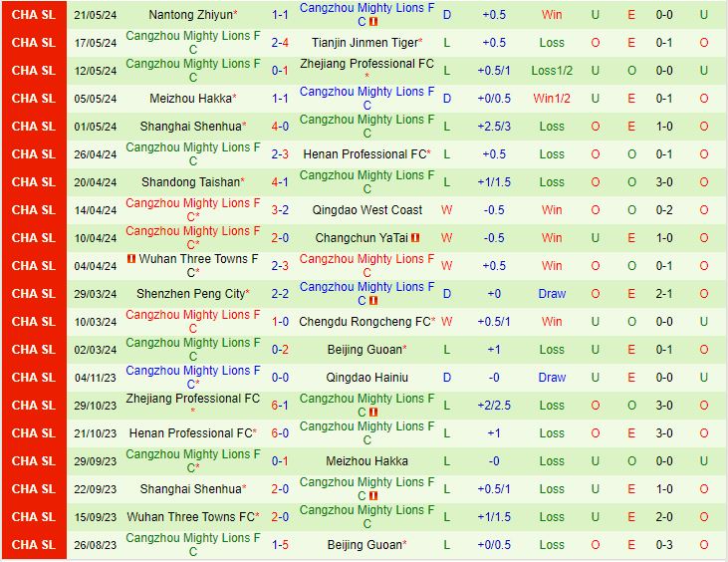Open Zhejiang Professional FC link in 12/05/24 row

pos(366,64)
